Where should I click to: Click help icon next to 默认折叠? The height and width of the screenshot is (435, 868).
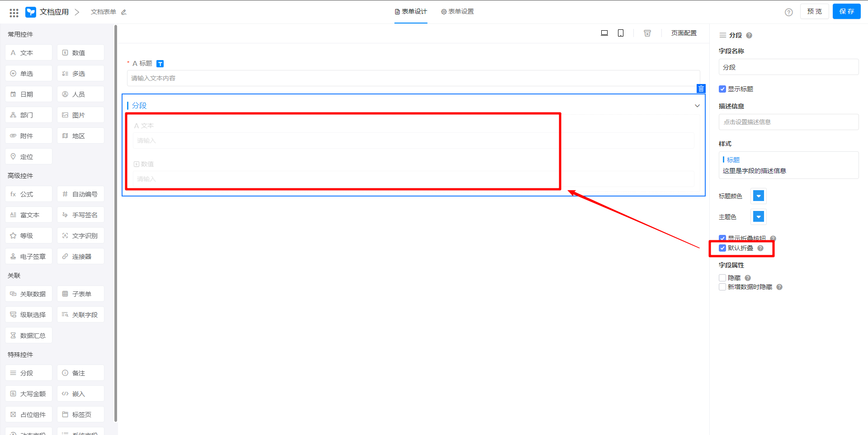[760, 248]
